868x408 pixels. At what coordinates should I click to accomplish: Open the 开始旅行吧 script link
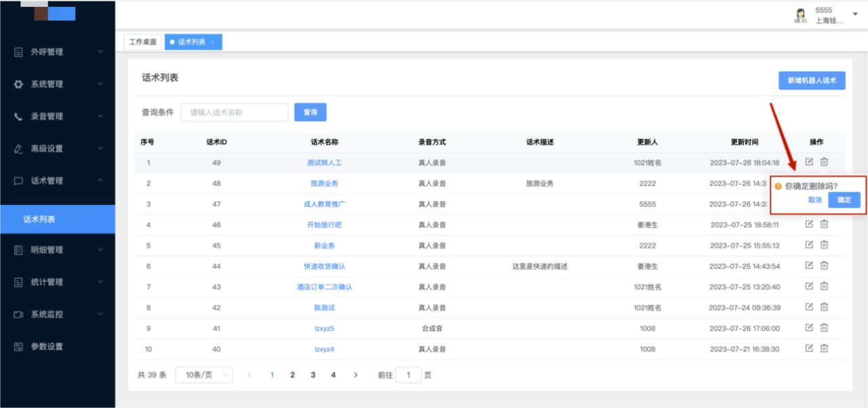tap(324, 225)
